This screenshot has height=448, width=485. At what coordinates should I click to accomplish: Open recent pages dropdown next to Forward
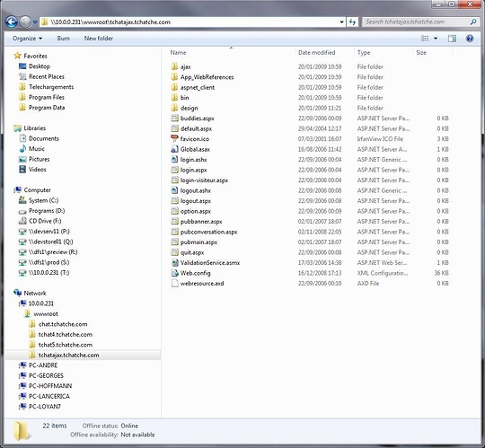click(35, 22)
